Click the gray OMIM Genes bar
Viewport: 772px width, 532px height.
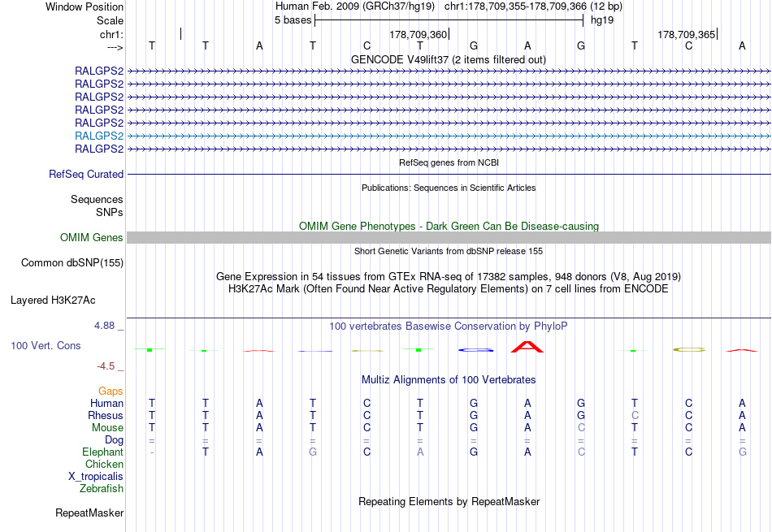tap(449, 238)
